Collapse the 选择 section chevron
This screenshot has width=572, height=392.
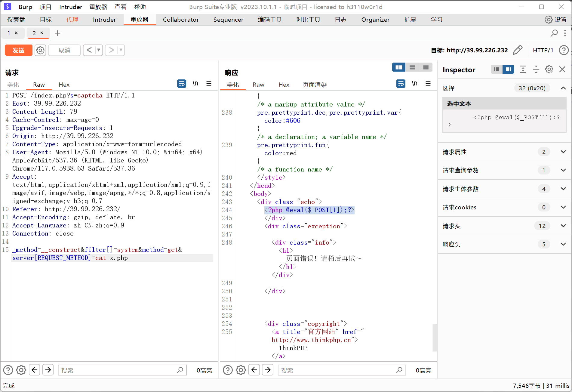pos(563,88)
